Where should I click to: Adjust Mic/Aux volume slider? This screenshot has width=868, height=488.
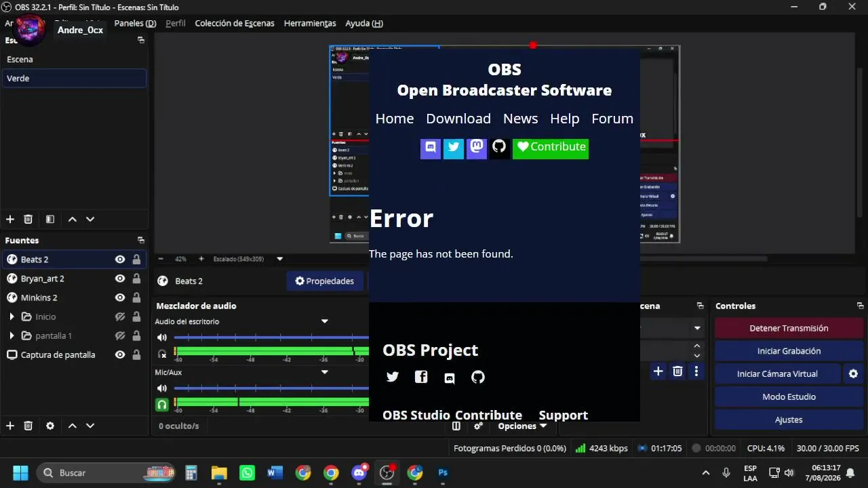pos(271,388)
